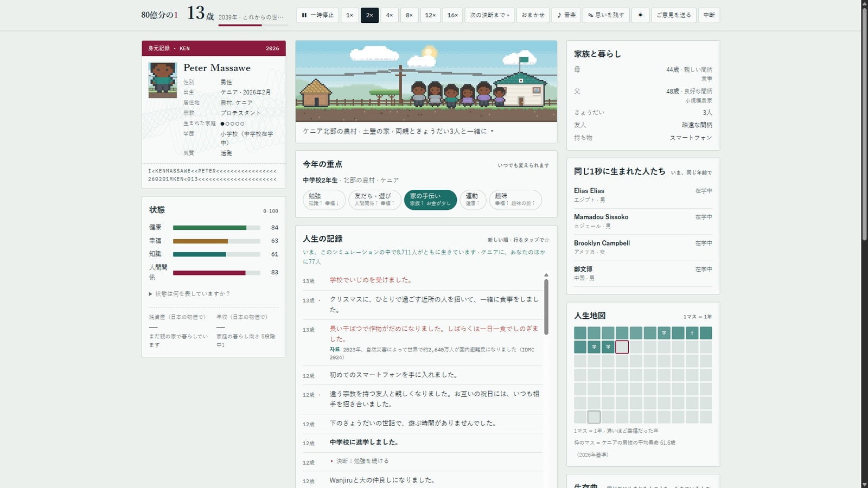
Task: Choose the 16× speed option
Action: point(452,15)
